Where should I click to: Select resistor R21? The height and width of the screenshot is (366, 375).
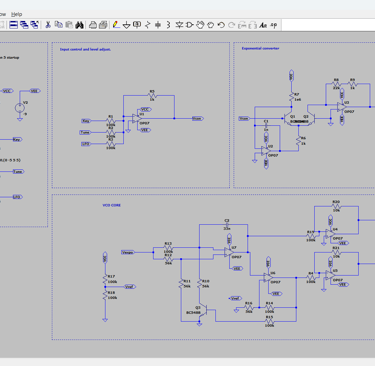[336, 252]
